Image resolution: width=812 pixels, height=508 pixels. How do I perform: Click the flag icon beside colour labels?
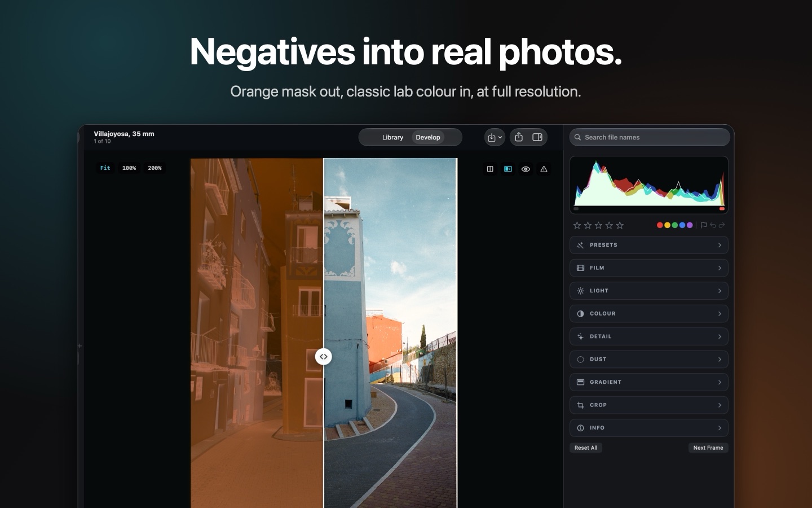[704, 225]
